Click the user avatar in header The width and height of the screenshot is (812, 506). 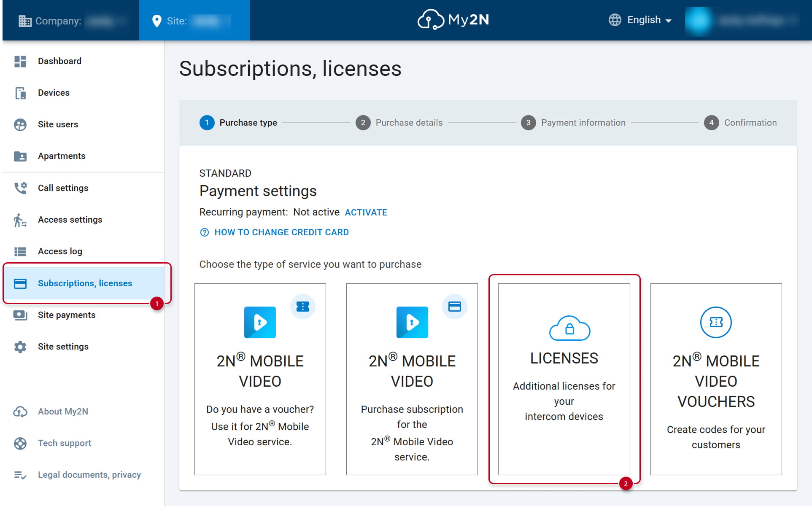click(698, 21)
